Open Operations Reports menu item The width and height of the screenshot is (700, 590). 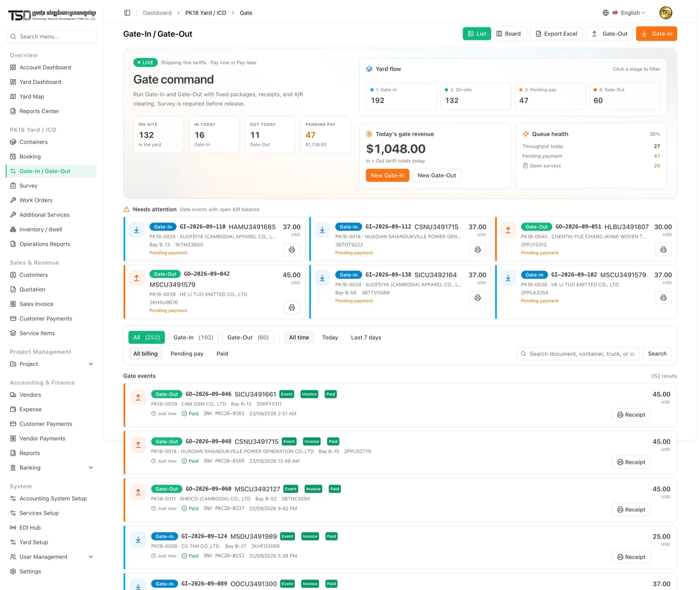pos(51,244)
